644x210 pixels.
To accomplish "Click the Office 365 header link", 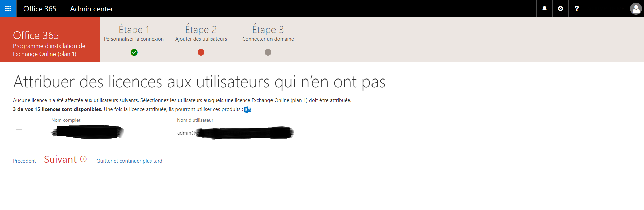I will point(40,9).
